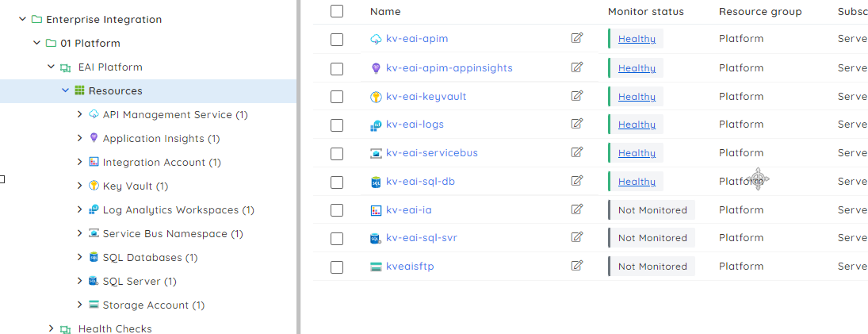Click the edit icon for kv-eai-logs
868x334 pixels.
[577, 124]
